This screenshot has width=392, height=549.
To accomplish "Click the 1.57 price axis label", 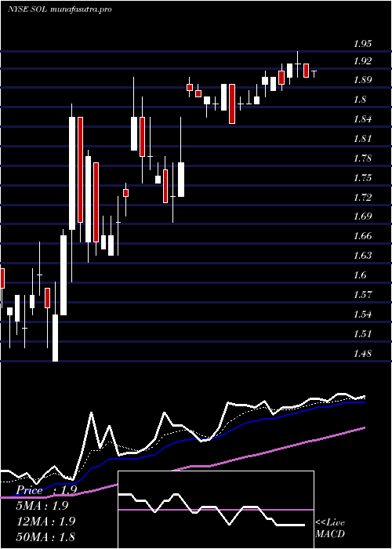I will (x=362, y=295).
